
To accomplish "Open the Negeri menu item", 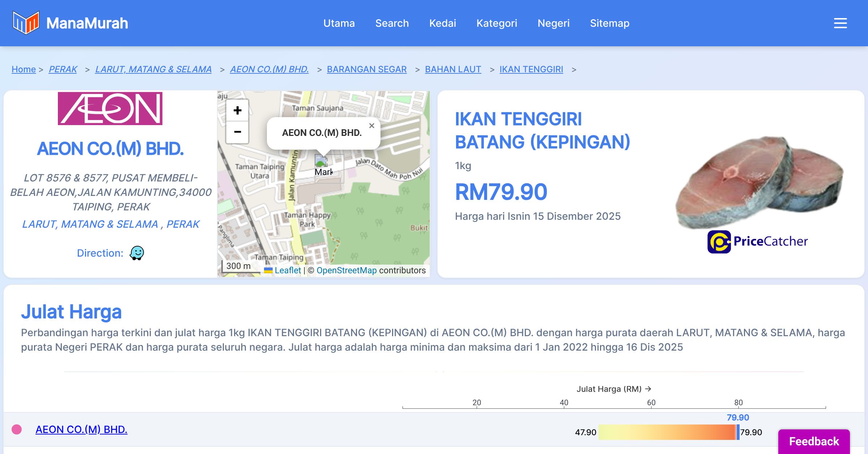I will 553,23.
